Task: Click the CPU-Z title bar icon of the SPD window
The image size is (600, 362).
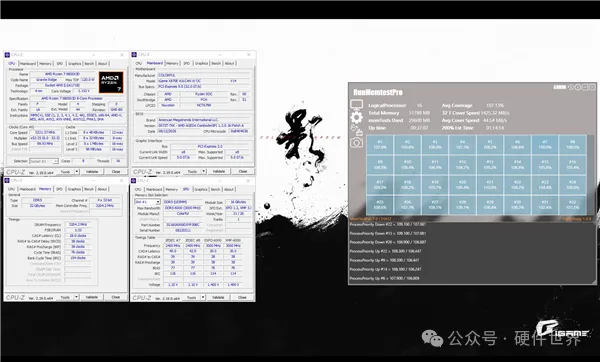Action: [134, 180]
